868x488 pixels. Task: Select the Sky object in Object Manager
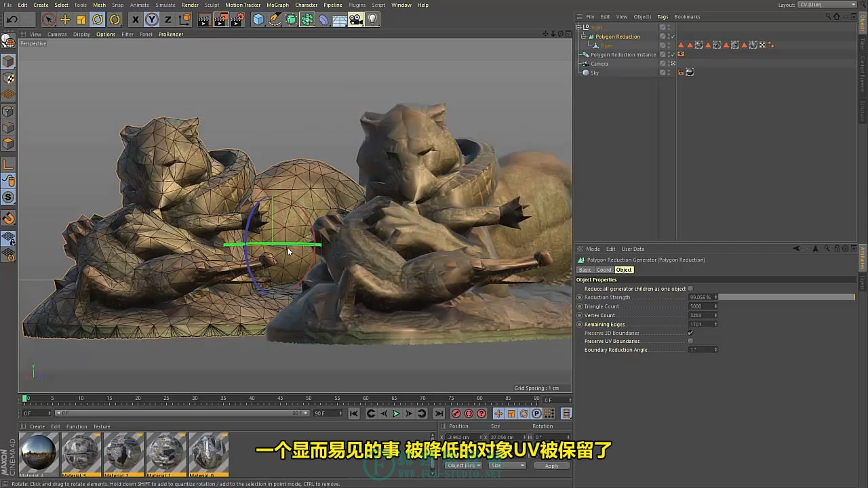pyautogui.click(x=595, y=73)
